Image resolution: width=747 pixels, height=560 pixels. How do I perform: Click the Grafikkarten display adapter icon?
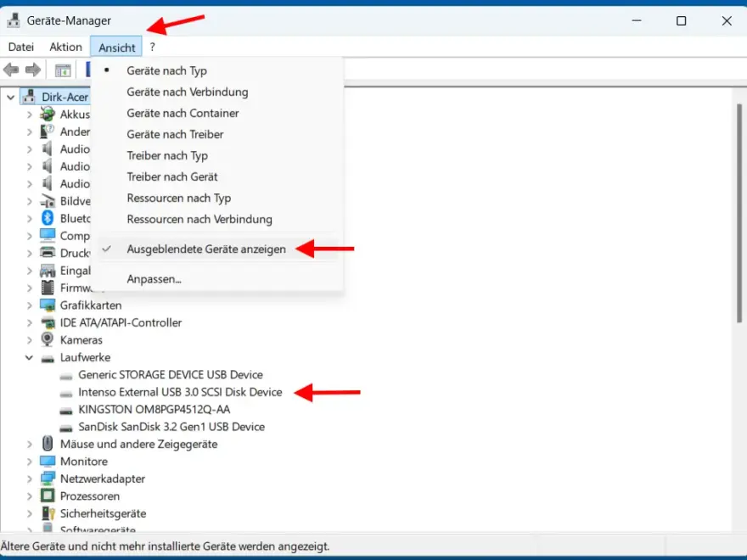[46, 305]
